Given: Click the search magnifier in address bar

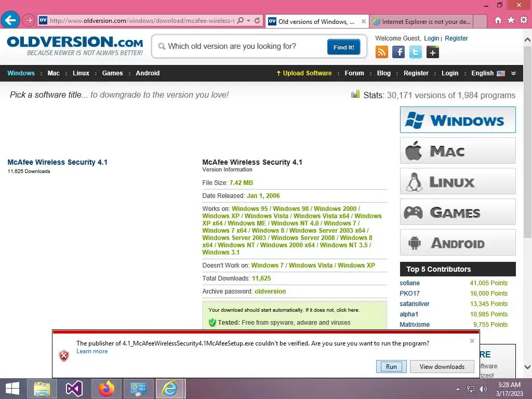Looking at the screenshot, I should pyautogui.click(x=240, y=20).
